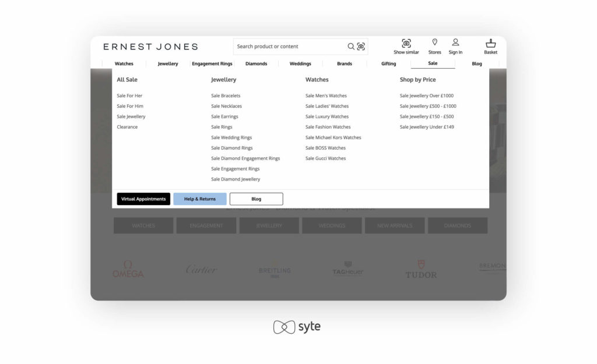Open Sale Jewellery Under £149
Viewport: 597px width, 364px height.
427,127
